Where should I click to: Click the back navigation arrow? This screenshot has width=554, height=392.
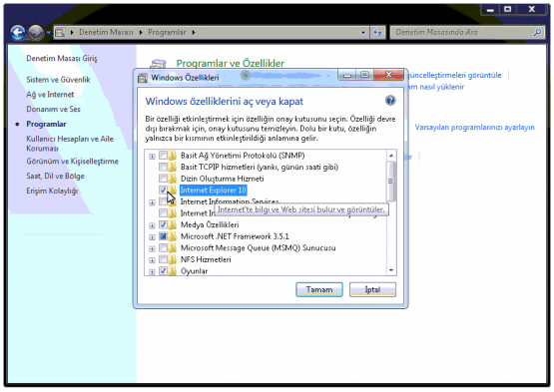pyautogui.click(x=18, y=33)
